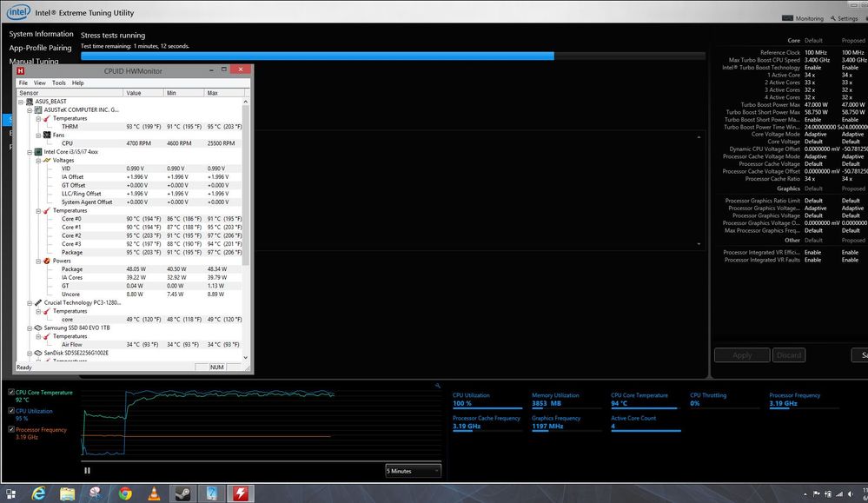Click the Action Center flag in the tray

tap(817, 494)
